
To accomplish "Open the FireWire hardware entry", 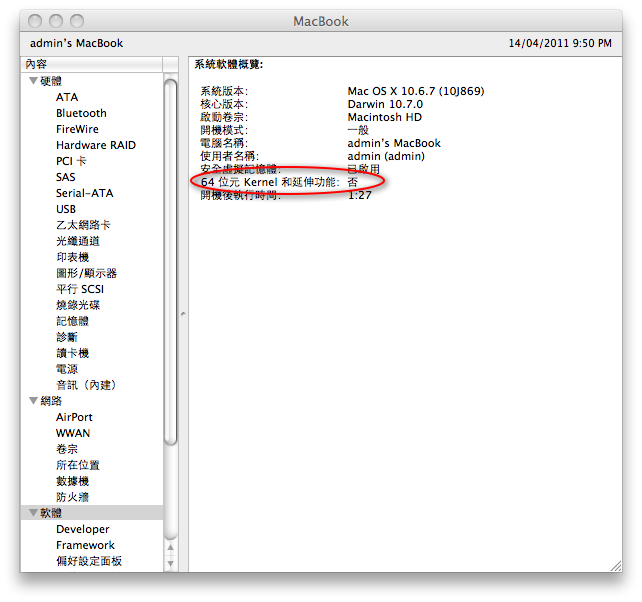I will [x=77, y=129].
